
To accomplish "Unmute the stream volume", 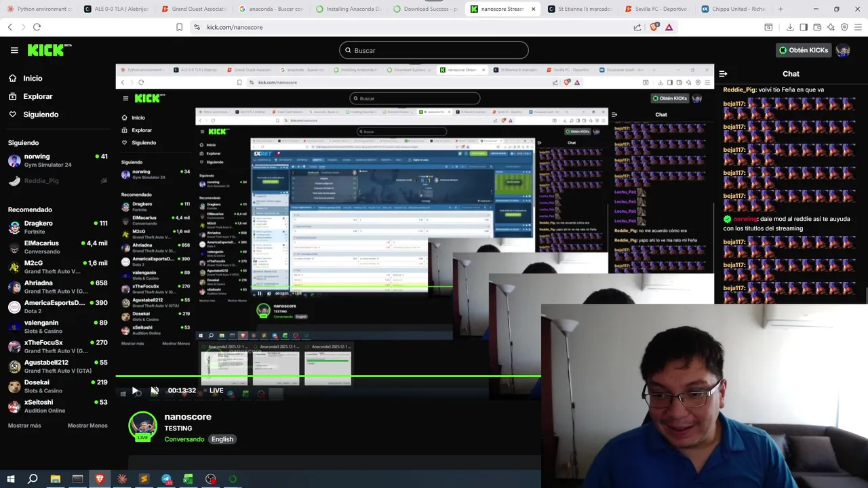I will [155, 390].
